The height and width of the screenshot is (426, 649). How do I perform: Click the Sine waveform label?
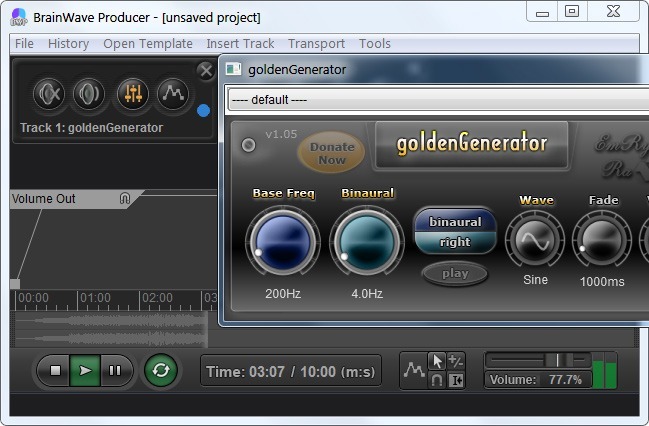535,280
